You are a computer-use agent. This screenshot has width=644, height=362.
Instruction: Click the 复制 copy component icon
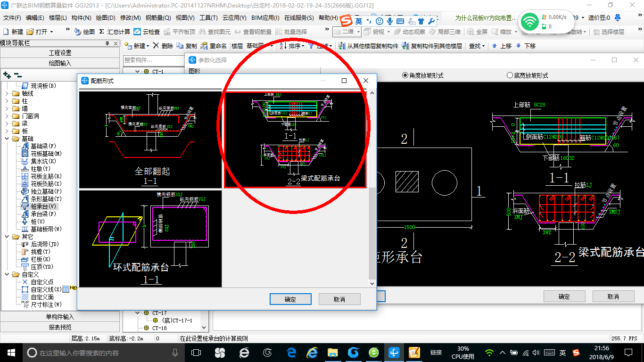pos(180,46)
